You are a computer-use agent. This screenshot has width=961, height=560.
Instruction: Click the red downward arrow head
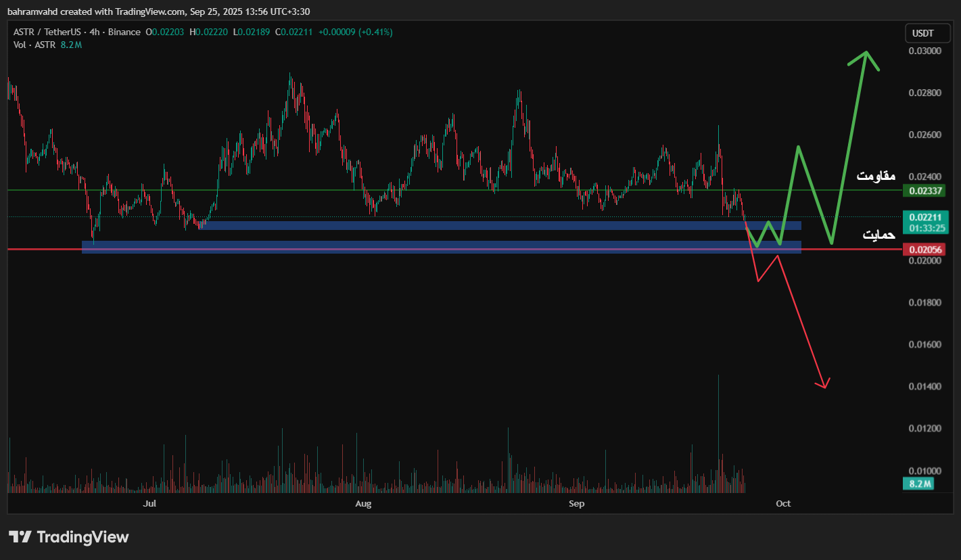[x=824, y=386]
